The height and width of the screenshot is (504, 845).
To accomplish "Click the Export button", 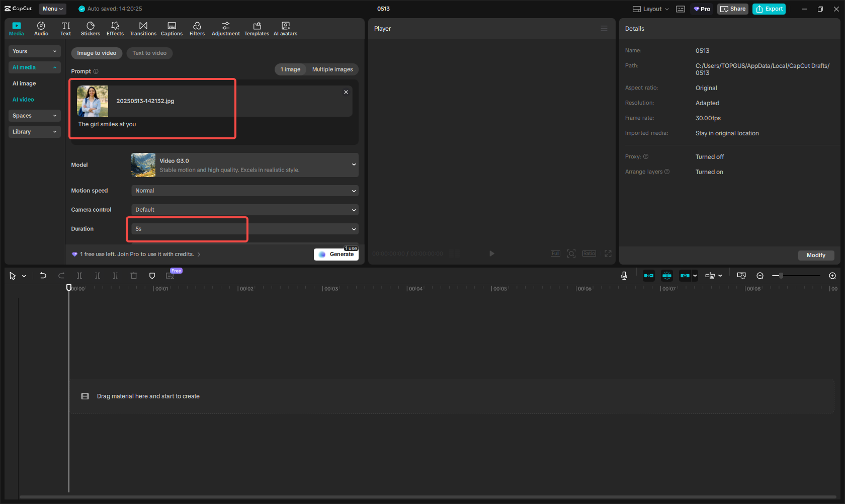I will point(769,9).
